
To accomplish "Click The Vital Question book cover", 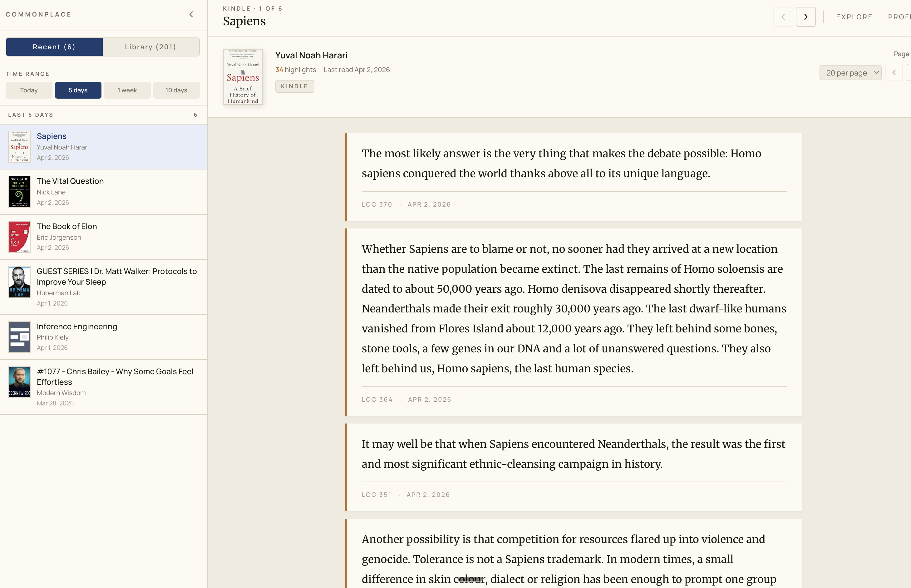I will [x=19, y=192].
